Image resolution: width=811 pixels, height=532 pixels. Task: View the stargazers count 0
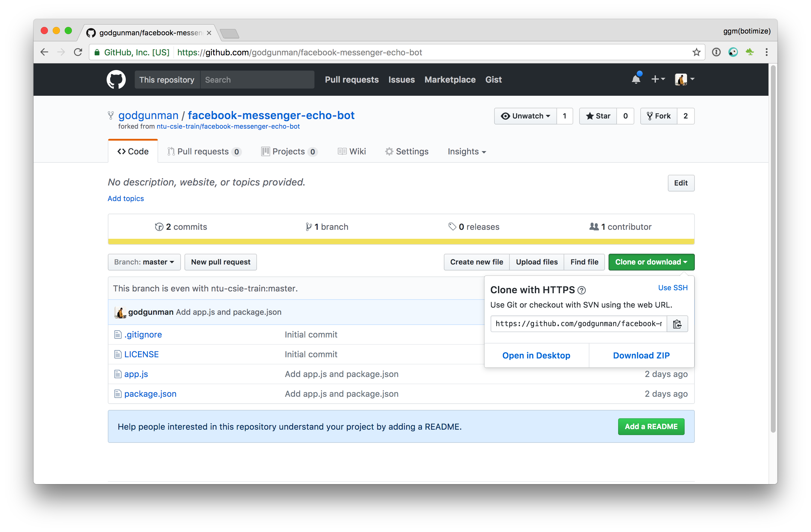(x=625, y=116)
